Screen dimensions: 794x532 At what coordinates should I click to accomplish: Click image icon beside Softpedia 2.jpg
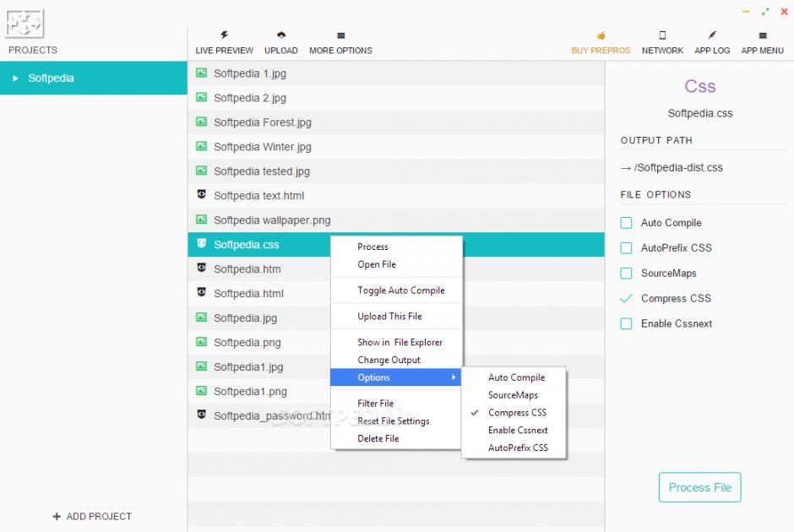coord(202,97)
